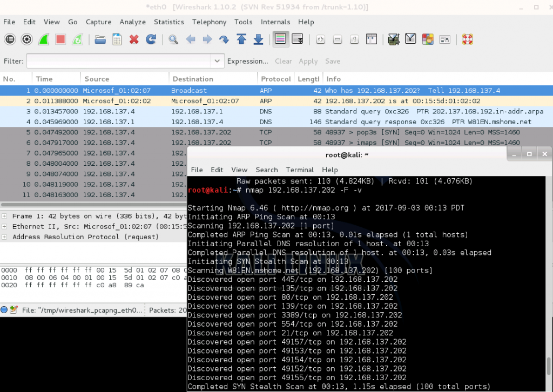Screen dimensions: 553x392
Task: Sort packets by Time column header
Action: tap(56, 79)
